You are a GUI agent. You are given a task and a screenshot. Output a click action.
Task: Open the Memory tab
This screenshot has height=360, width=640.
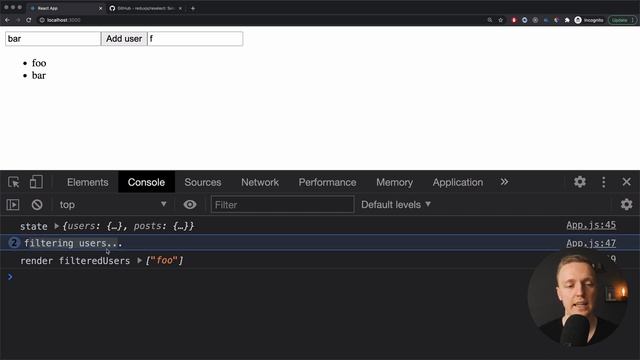[394, 182]
